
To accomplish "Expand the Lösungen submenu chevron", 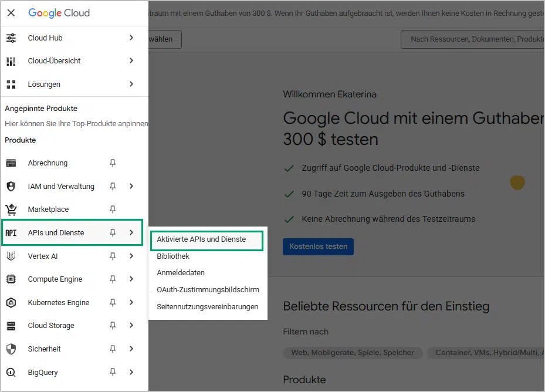I will coord(131,85).
